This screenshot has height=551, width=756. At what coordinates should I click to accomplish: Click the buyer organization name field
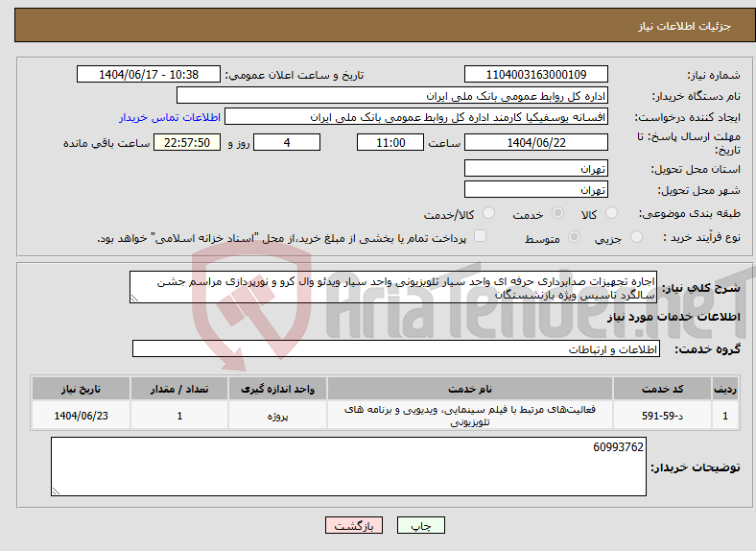pos(392,96)
